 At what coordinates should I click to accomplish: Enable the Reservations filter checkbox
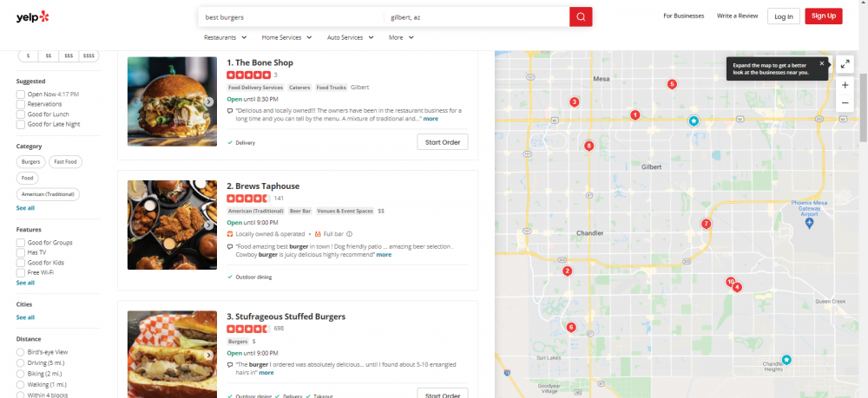[x=21, y=104]
